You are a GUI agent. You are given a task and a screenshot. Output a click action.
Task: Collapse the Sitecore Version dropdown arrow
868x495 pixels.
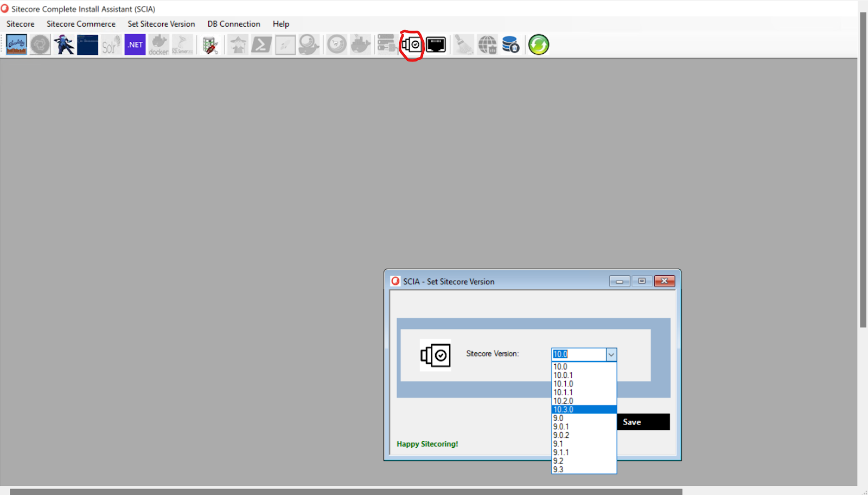pyautogui.click(x=611, y=354)
